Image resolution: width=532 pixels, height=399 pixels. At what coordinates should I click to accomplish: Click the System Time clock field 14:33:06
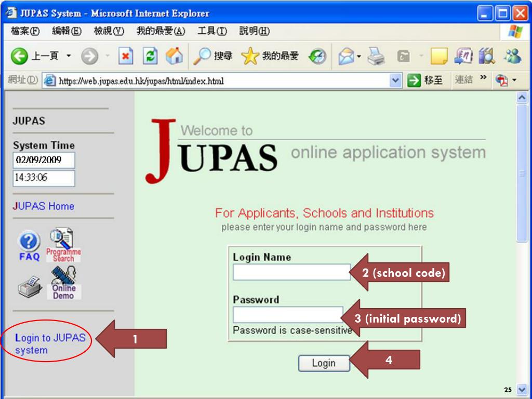(44, 178)
